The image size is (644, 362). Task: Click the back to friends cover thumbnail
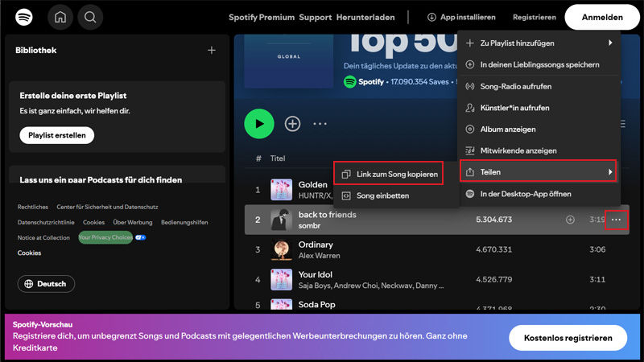(x=281, y=220)
